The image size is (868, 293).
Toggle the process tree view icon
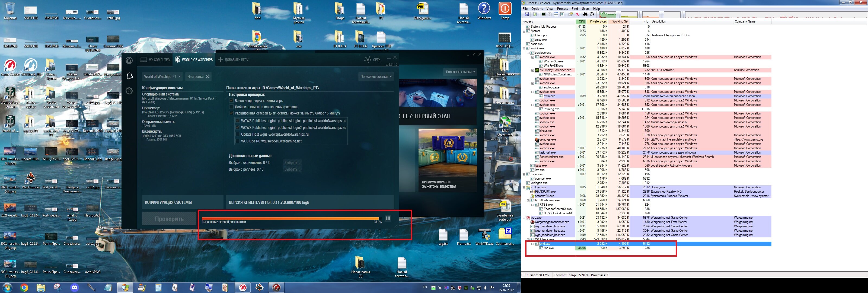pyautogui.click(x=550, y=14)
